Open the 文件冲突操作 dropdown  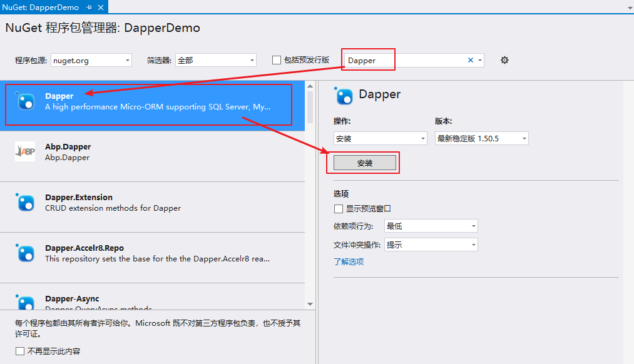pos(431,245)
